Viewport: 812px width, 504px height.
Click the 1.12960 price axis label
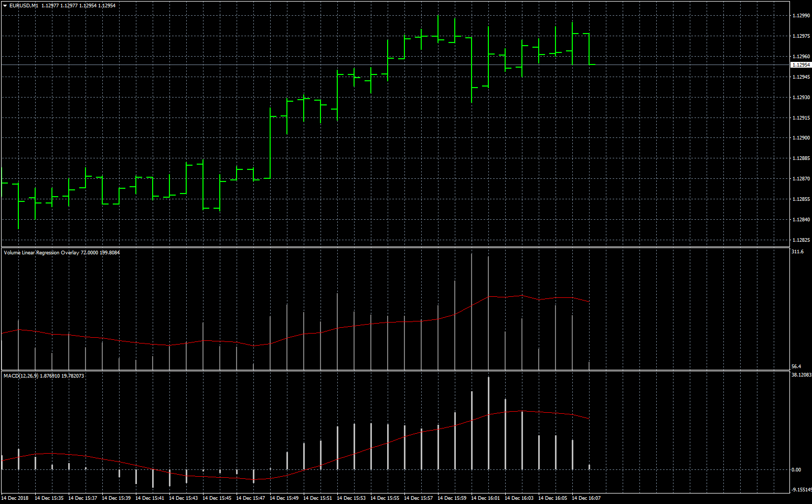click(x=801, y=57)
